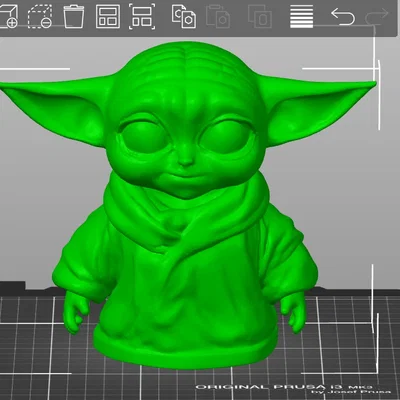This screenshot has width=400, height=400.
Task: Click the Arrange objects icon
Action: pyautogui.click(x=108, y=16)
